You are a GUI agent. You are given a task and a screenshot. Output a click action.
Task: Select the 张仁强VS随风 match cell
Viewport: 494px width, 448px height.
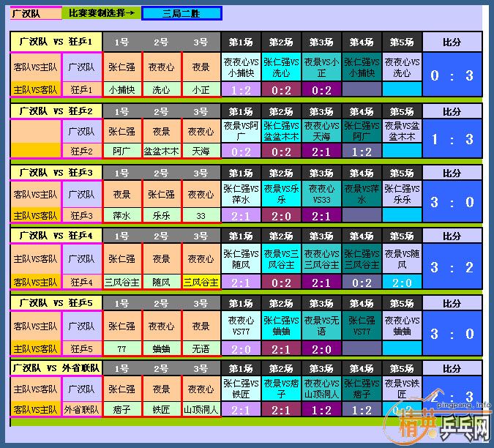coord(241,259)
